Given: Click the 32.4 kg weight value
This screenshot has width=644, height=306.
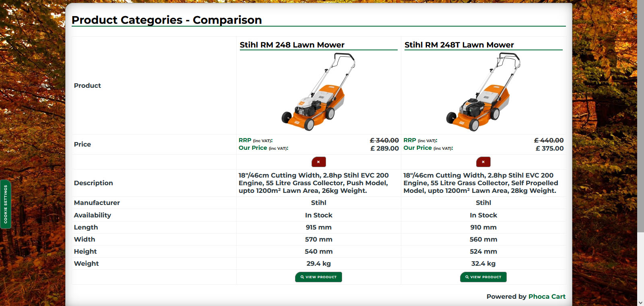Looking at the screenshot, I should point(483,264).
